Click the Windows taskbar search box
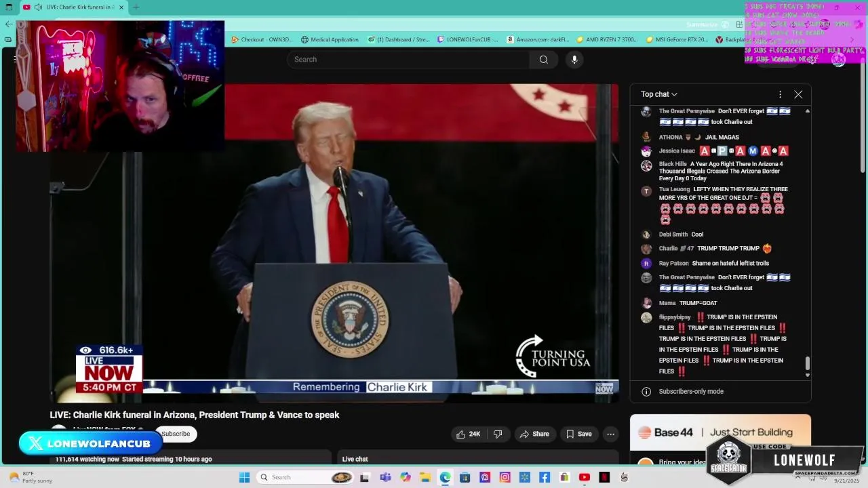The height and width of the screenshot is (488, 868). 306,477
